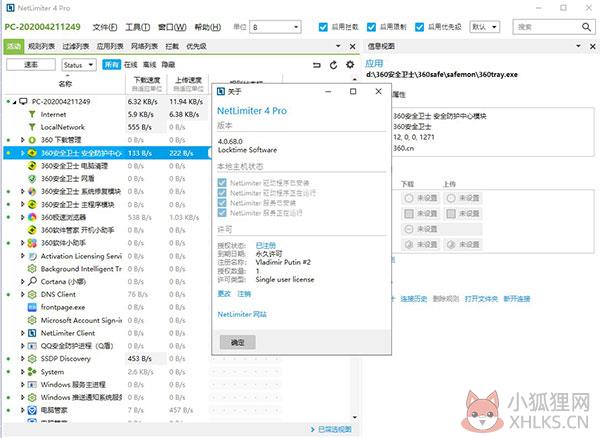Click the NetLimiter 服务正在运行 checkbox
Viewport: 600px width, 438px height.
[x=222, y=213]
